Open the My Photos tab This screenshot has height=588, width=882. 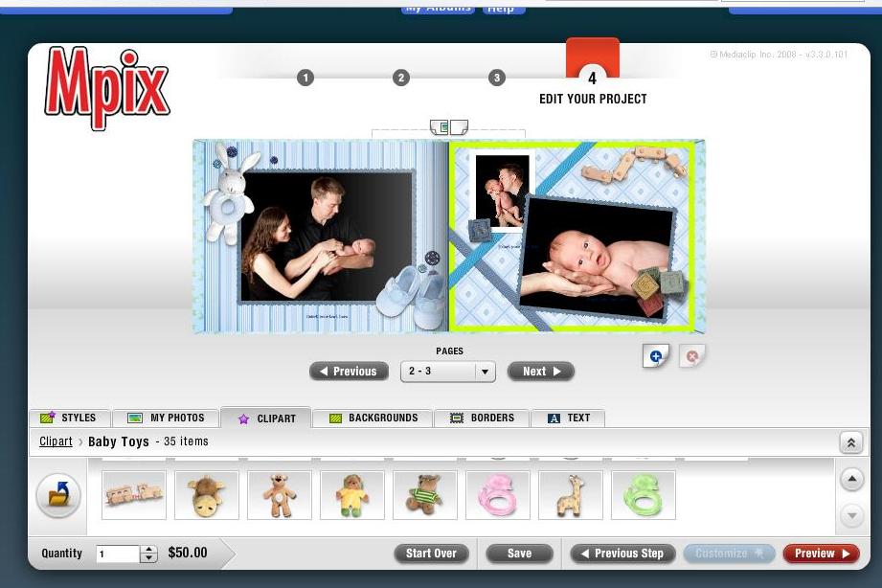(167, 418)
